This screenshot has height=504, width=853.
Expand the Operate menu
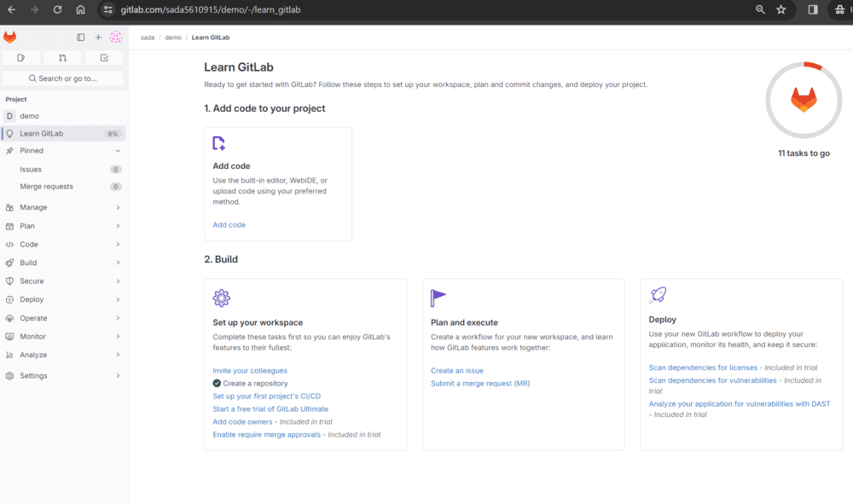pyautogui.click(x=64, y=318)
